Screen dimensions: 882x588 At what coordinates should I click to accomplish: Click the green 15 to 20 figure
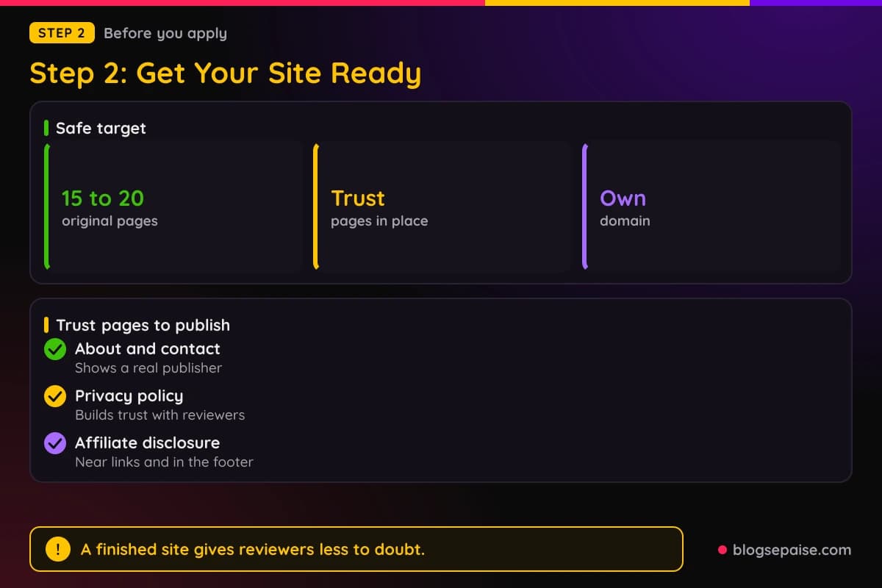pos(103,198)
